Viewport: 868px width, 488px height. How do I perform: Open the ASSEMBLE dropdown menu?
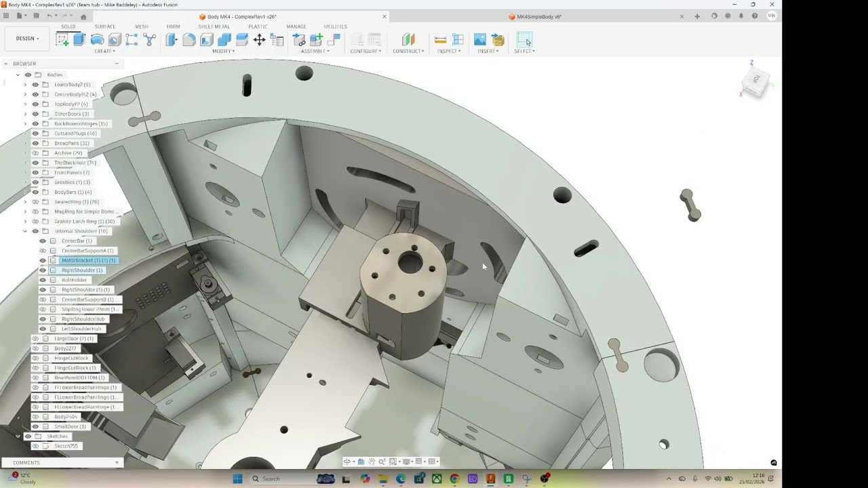tap(315, 52)
